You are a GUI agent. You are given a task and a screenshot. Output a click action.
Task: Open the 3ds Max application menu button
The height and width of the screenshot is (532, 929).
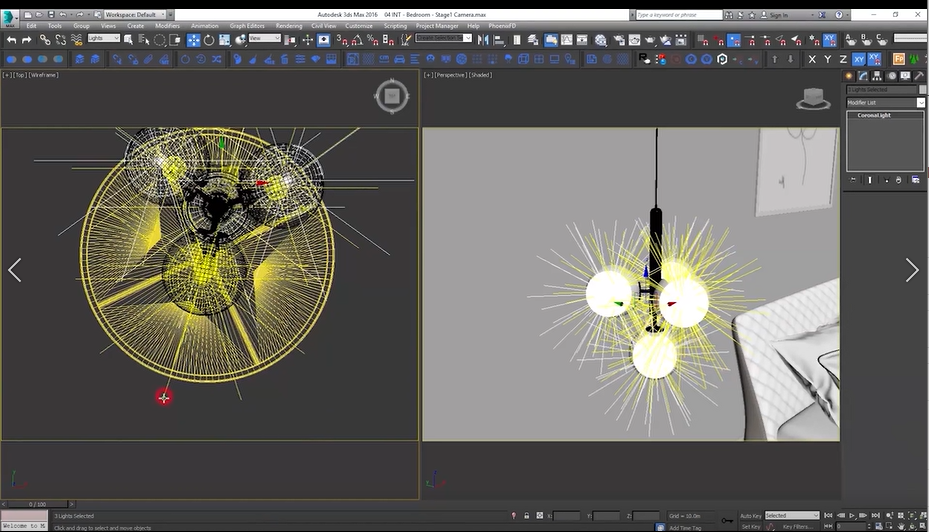(9, 18)
